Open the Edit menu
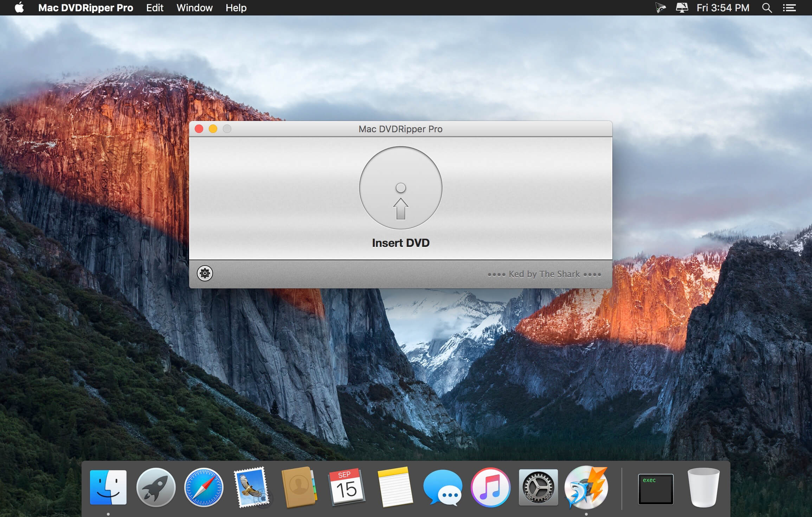 (x=155, y=8)
